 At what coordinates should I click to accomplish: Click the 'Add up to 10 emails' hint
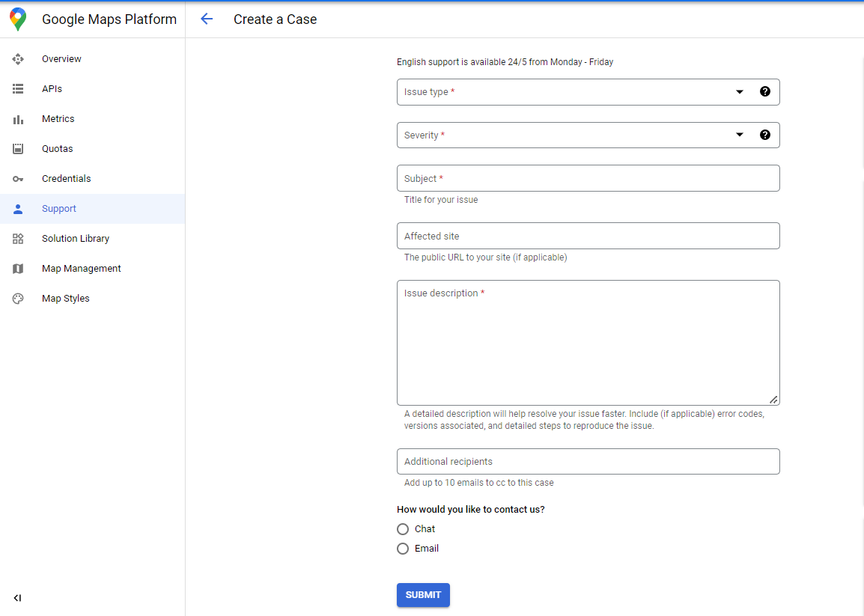479,483
